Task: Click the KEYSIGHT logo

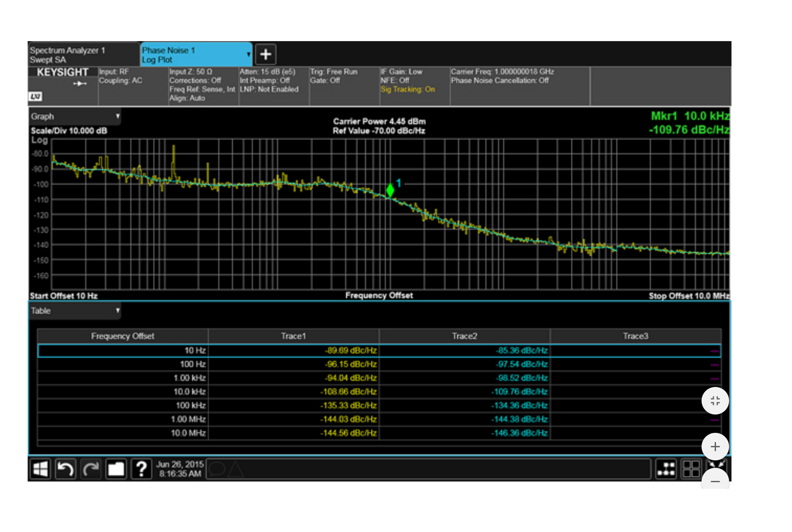Action: 62,72
